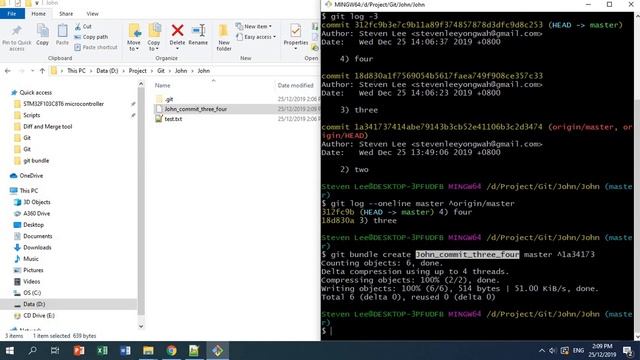Switch to the Home ribbon tab
This screenshot has width=640, height=360.
click(38, 13)
